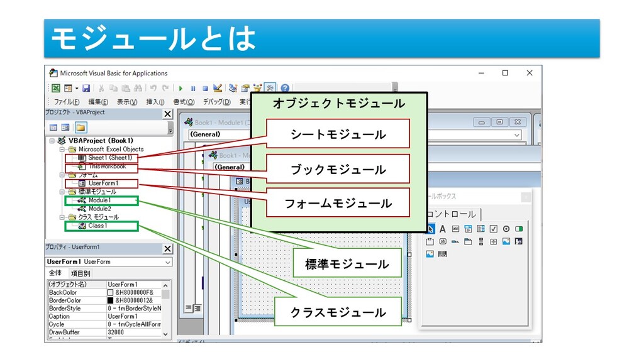This screenshot has height=362, width=644.
Task: Click the Properties Window toolbar icon
Action: pos(245,88)
